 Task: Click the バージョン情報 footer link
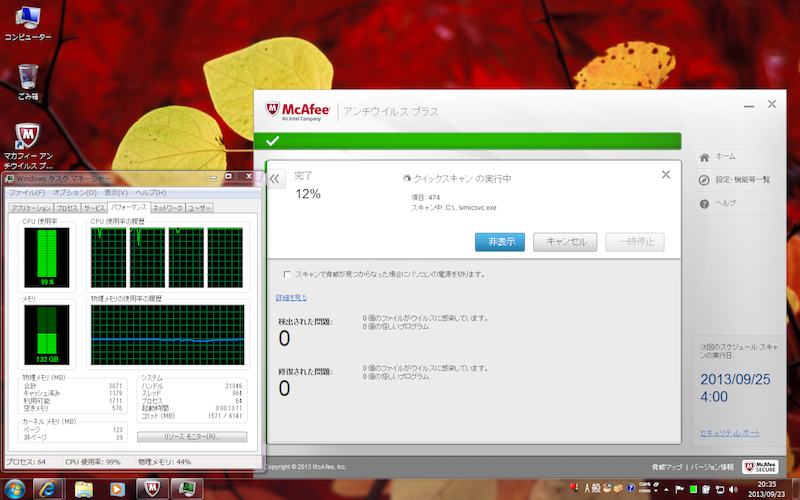(712, 467)
